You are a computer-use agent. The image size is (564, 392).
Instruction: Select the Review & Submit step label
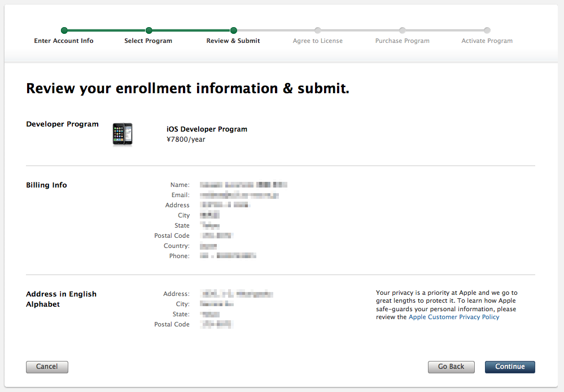[x=233, y=41]
